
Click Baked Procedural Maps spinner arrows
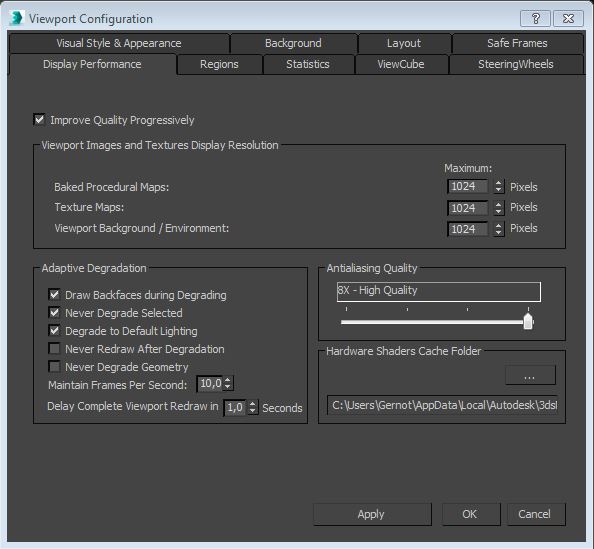[x=499, y=186]
